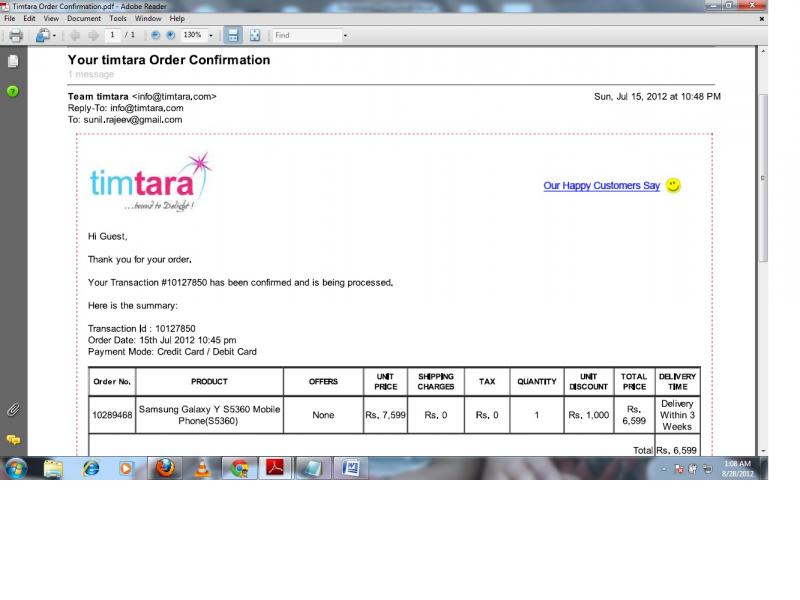The height and width of the screenshot is (600, 800).
Task: Click the Transaction Id 10127850 line
Action: point(141,329)
